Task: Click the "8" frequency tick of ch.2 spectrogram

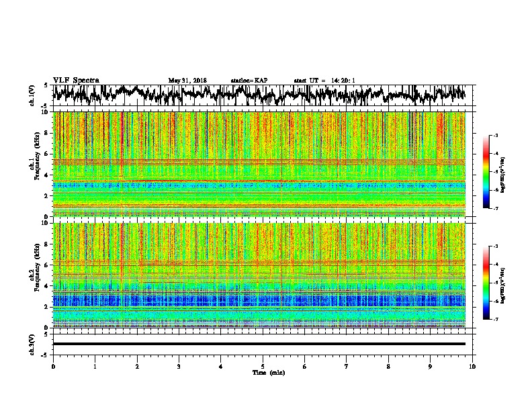Action: point(47,244)
